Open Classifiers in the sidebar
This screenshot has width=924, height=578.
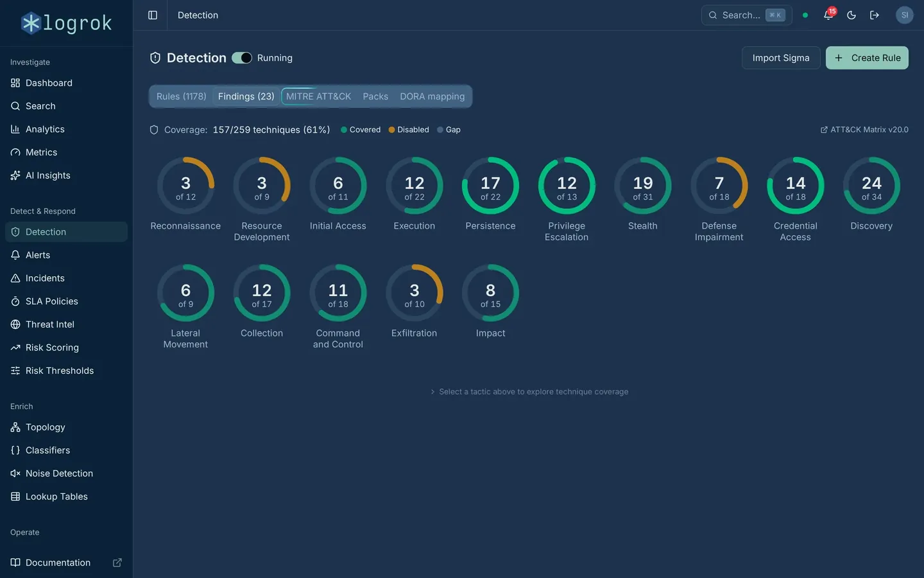coord(66,450)
